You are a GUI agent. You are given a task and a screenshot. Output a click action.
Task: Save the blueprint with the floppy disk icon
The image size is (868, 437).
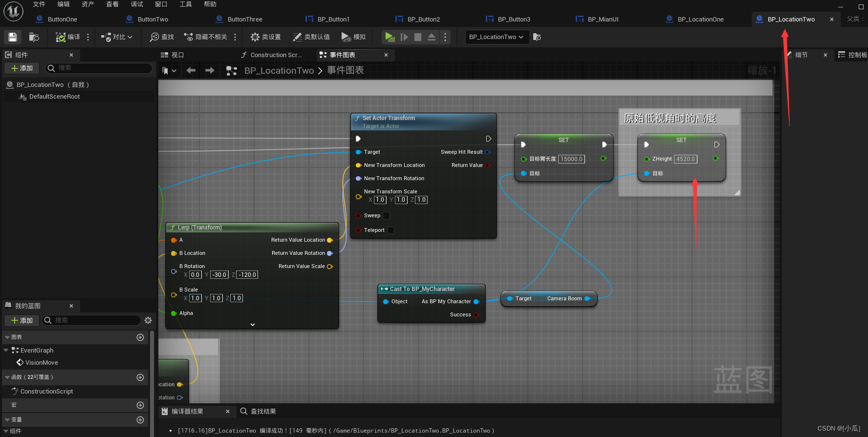(x=13, y=37)
